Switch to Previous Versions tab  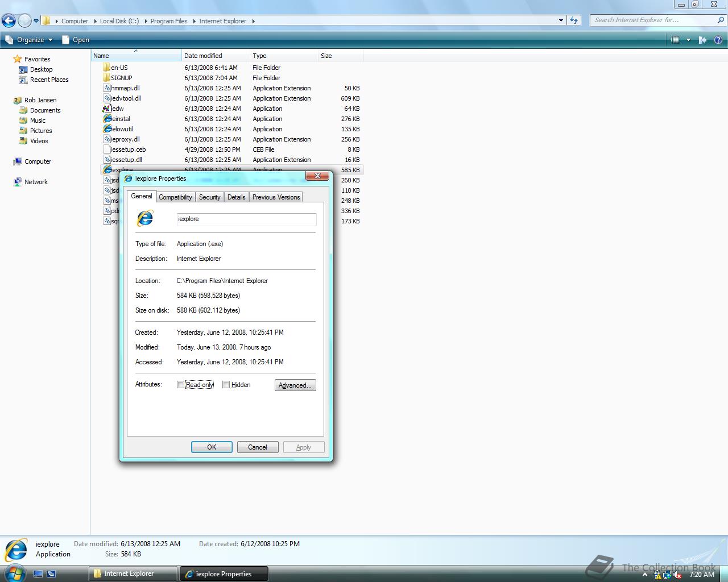276,197
